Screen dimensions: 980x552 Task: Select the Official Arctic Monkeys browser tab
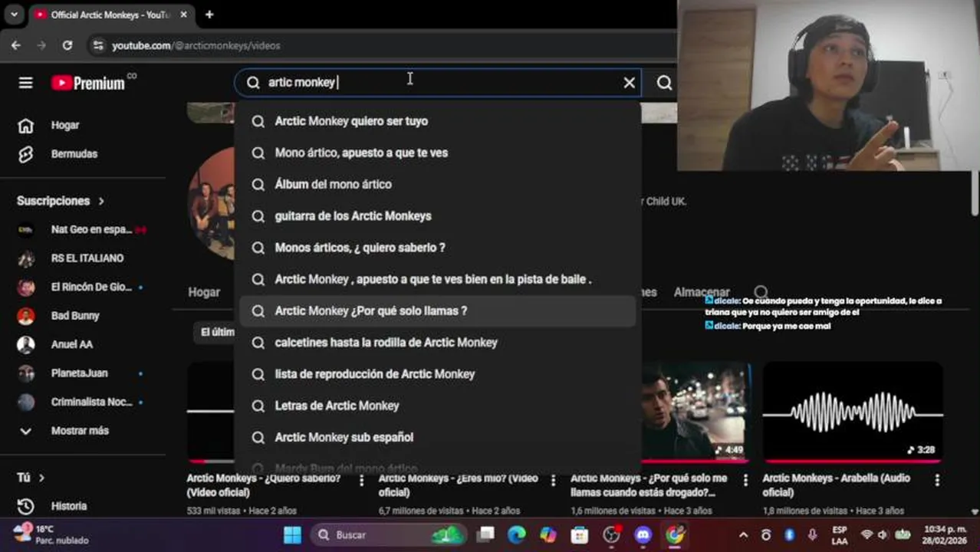click(111, 15)
